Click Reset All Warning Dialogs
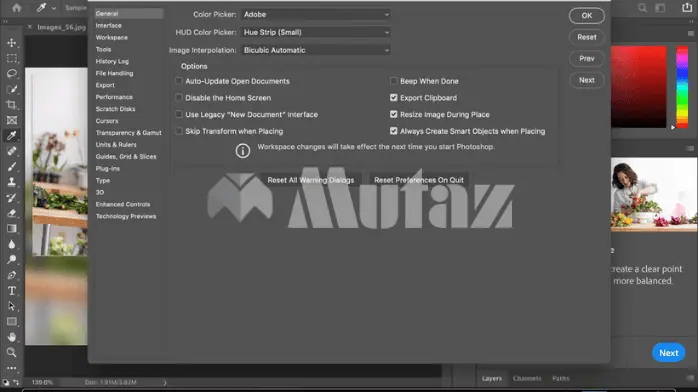 coord(311,180)
